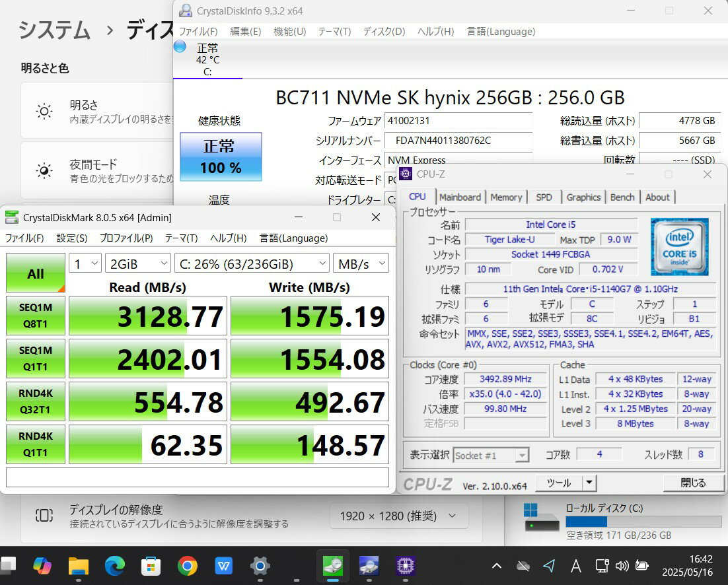Screen dimensions: 728x585
Task: Show hidden system tray icons
Action: tap(497, 565)
